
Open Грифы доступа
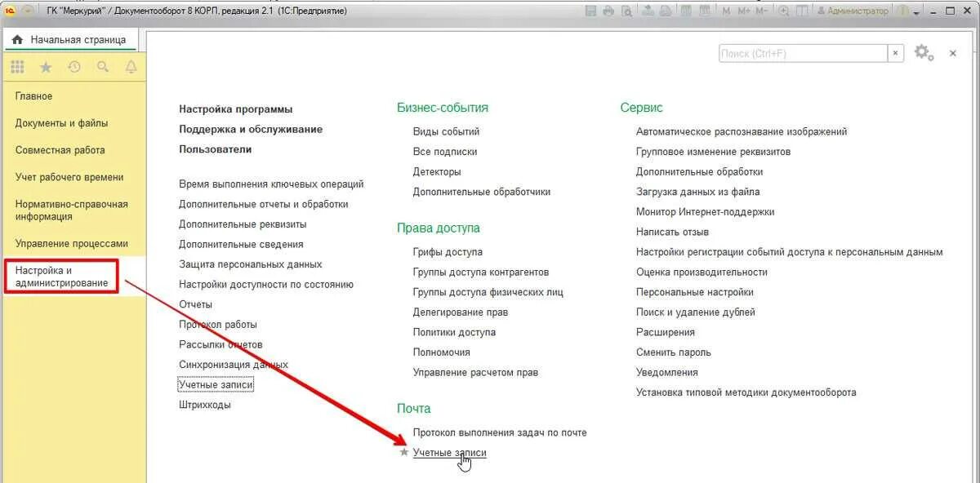(x=448, y=252)
